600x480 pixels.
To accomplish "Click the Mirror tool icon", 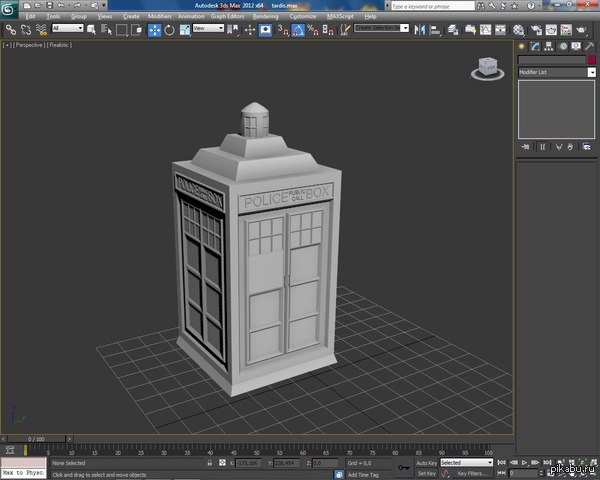I will click(420, 30).
